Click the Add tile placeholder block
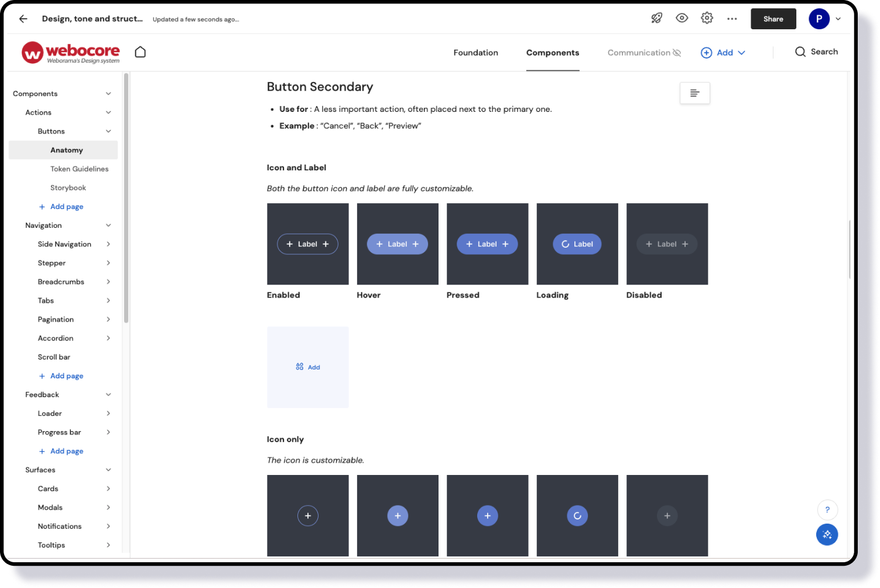This screenshot has width=880, height=588. tap(307, 367)
